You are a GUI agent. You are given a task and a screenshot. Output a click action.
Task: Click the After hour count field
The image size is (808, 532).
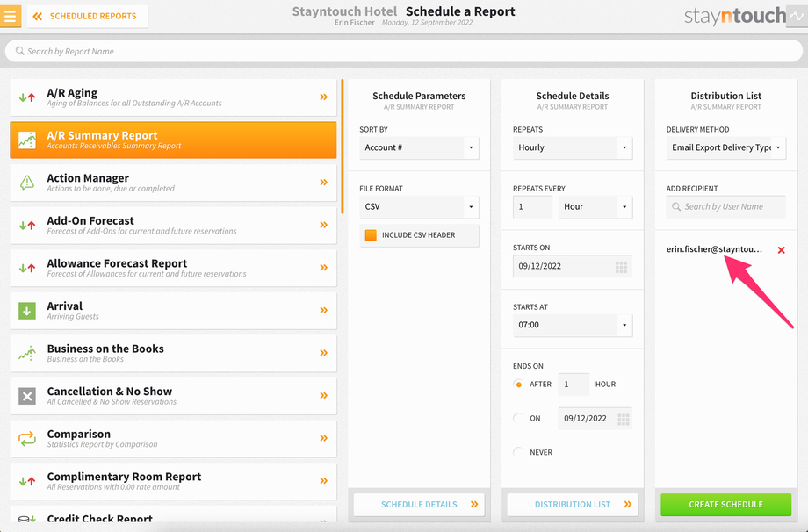(574, 385)
